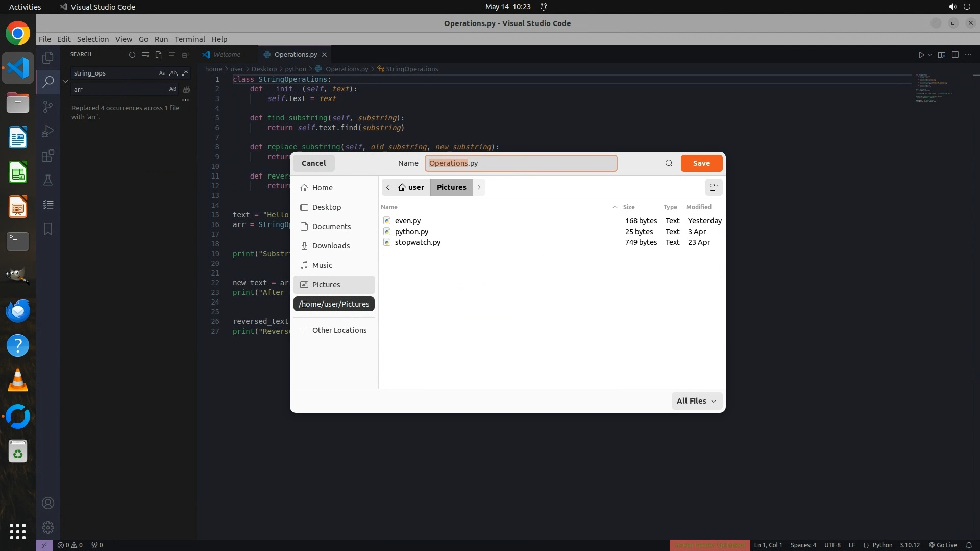Toggle Preserve Case in replace box

point(173,89)
